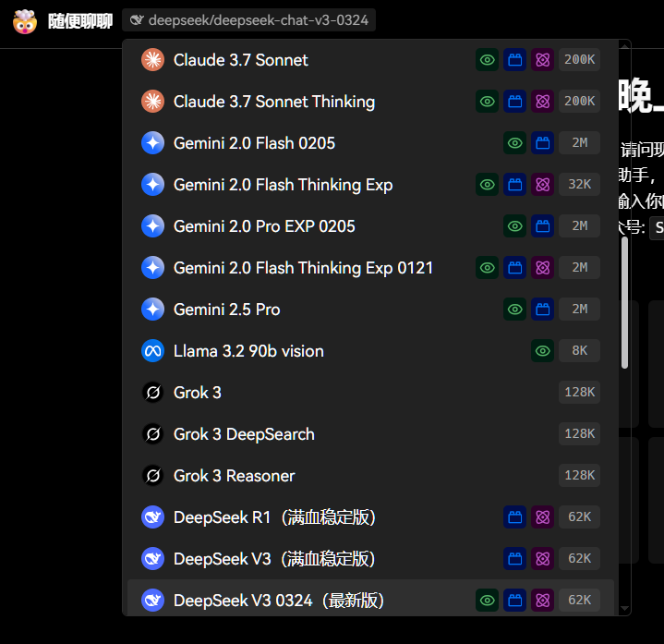The image size is (664, 644).
Task: Click function-call icon on DeepSeek R1
Action: point(515,516)
